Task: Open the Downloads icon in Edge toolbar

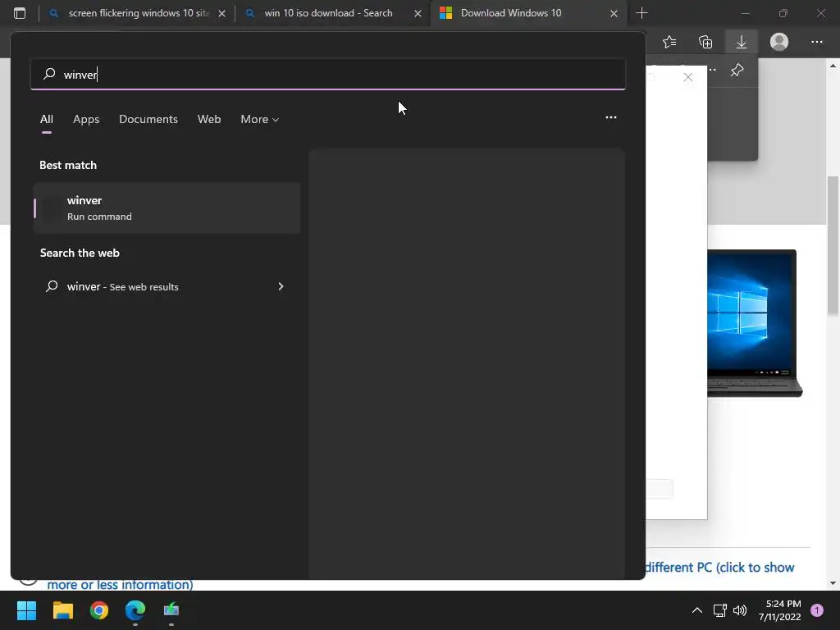Action: tap(742, 42)
